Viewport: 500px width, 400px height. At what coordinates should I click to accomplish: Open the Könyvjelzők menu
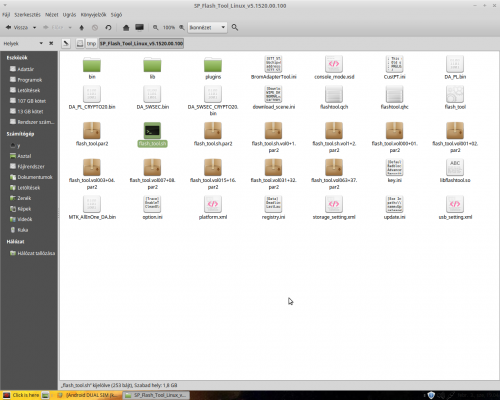coord(93,15)
